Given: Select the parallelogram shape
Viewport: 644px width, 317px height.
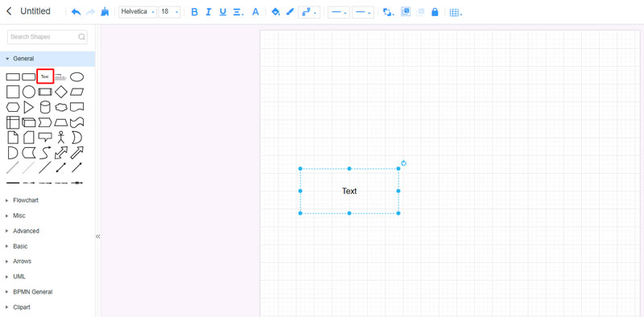Looking at the screenshot, I should (x=76, y=92).
